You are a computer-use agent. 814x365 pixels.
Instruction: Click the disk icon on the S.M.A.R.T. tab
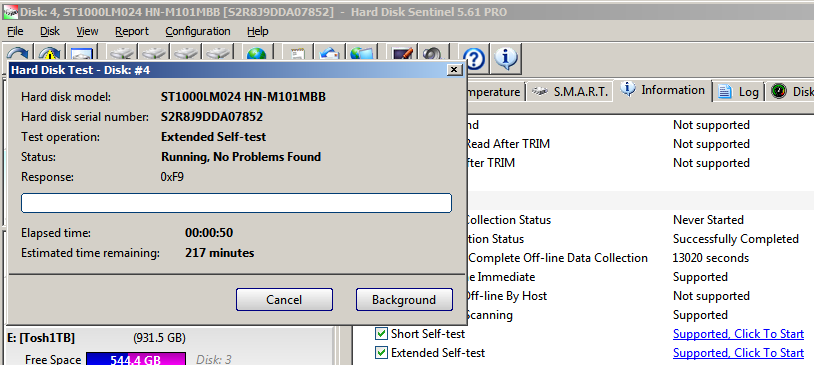pos(540,92)
